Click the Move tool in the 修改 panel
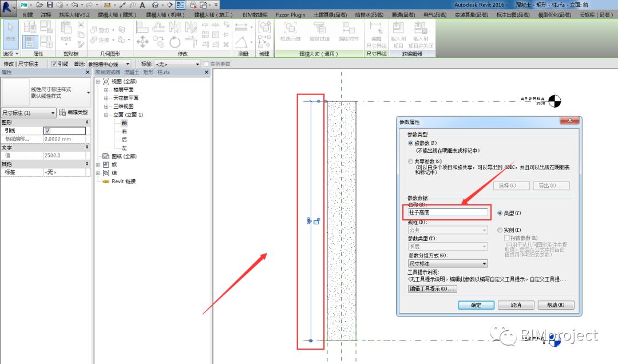This screenshot has width=618, height=364. 142,41
